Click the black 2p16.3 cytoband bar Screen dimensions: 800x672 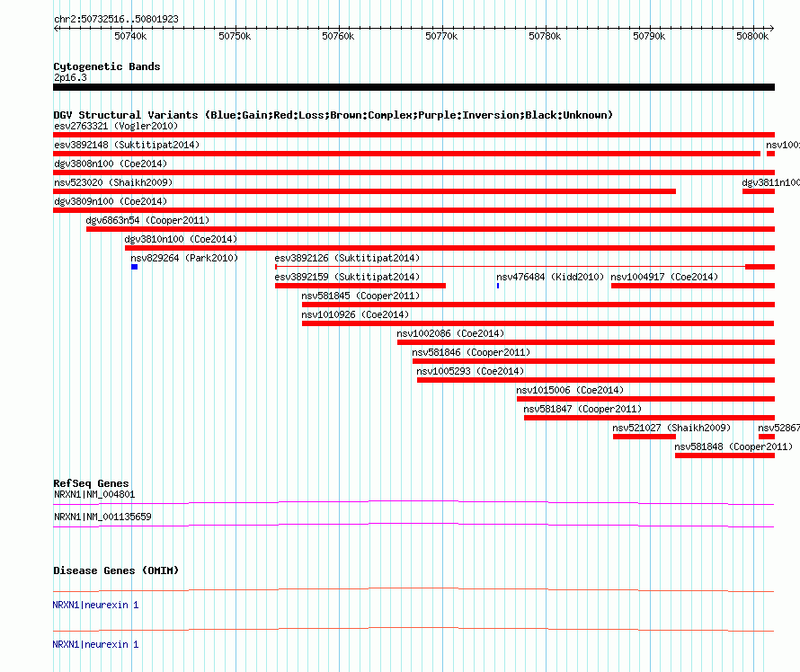pos(413,87)
